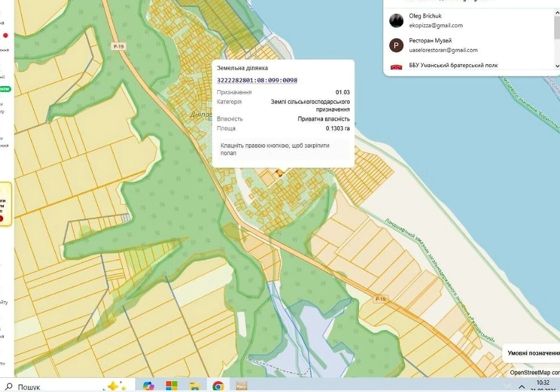Open File Explorer from the taskbar
This screenshot has height=392, width=560.
(195, 386)
